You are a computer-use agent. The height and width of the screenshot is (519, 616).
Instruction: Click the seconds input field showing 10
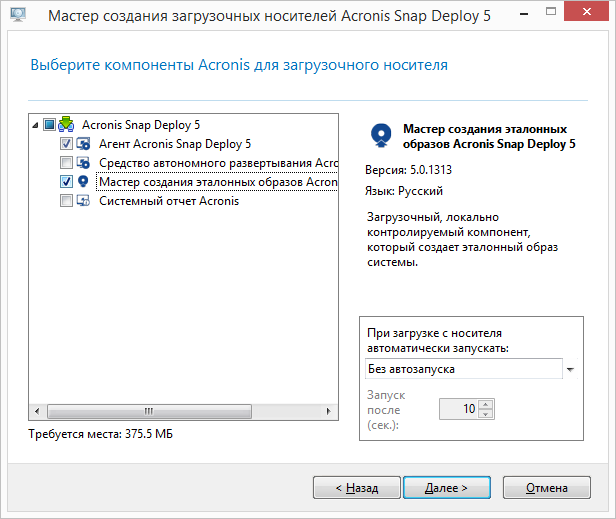click(459, 409)
